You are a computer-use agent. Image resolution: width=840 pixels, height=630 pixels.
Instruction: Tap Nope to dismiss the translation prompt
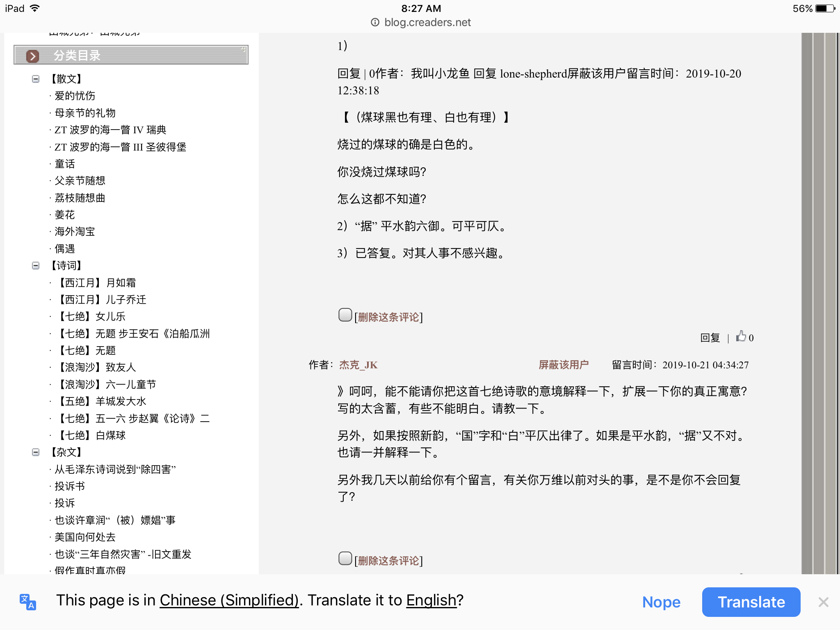point(661,602)
